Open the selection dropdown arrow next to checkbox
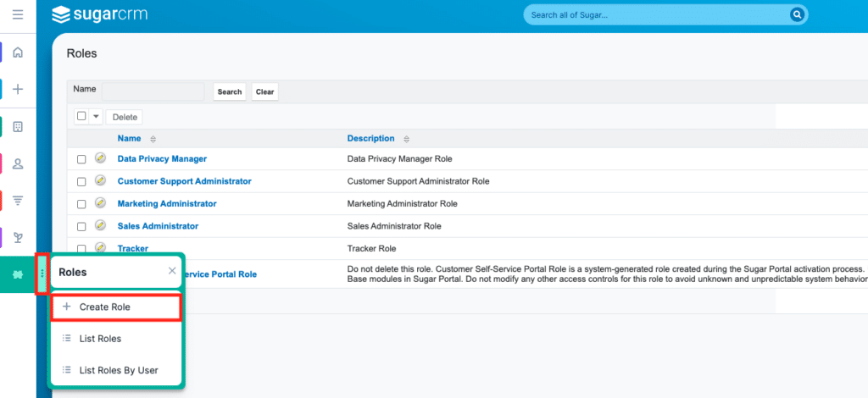Image resolution: width=868 pixels, height=398 pixels. click(95, 117)
